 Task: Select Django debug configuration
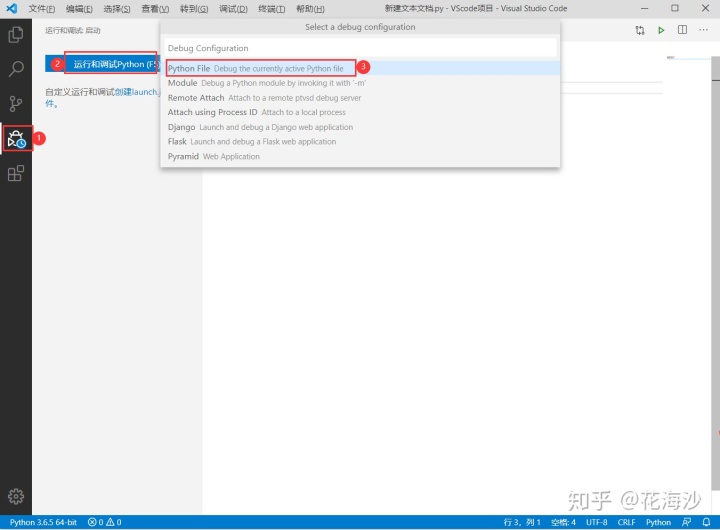tap(360, 127)
